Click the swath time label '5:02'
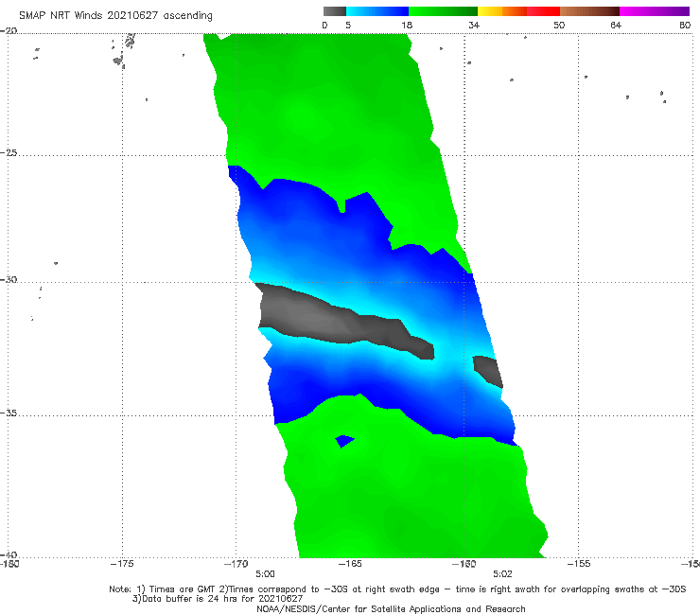Screen dimensions: 700x615 (502, 574)
